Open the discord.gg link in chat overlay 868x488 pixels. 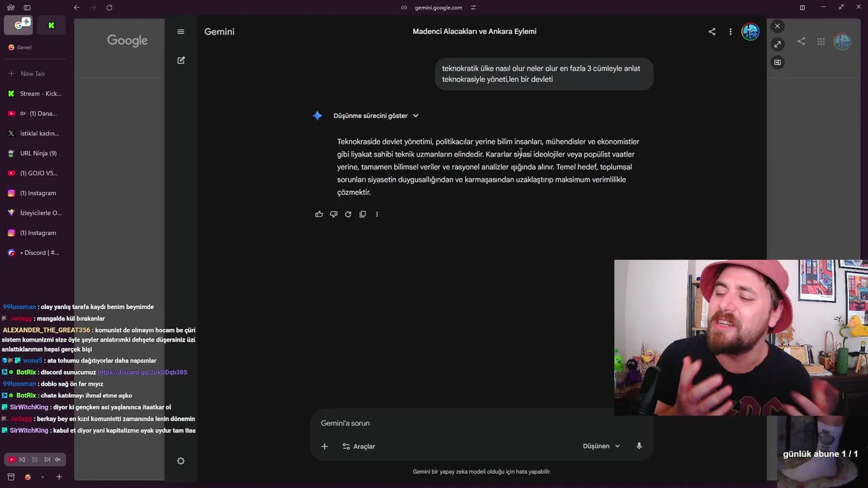point(142,372)
